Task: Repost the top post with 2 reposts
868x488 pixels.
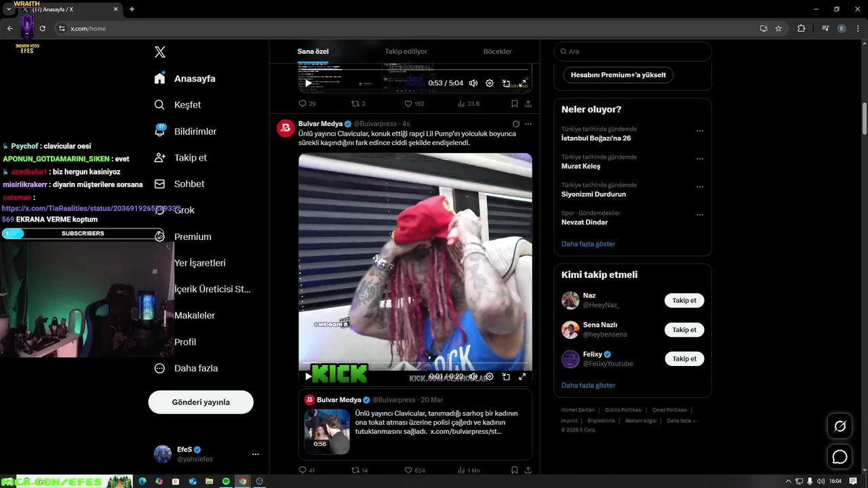Action: 358,104
